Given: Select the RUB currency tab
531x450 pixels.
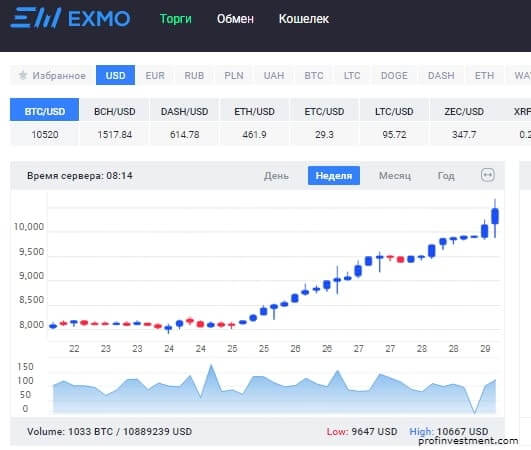Looking at the screenshot, I should pos(194,75).
